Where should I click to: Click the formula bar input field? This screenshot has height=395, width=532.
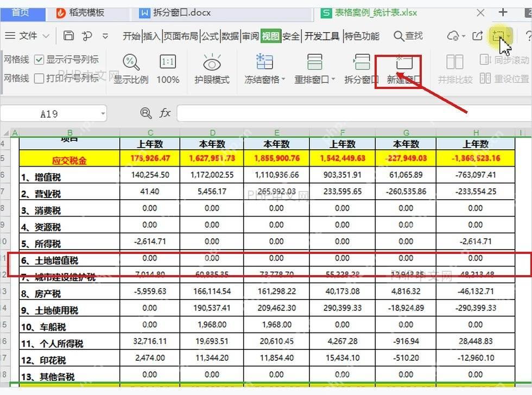click(354, 113)
